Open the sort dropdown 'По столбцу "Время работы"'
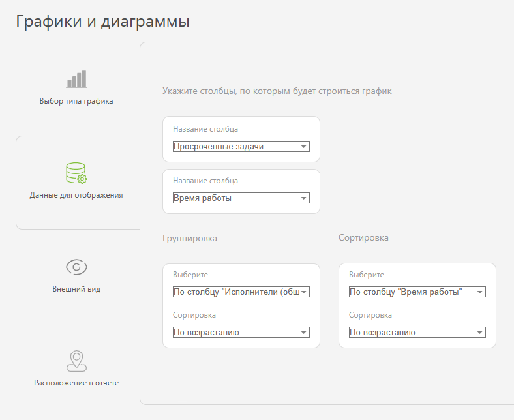 [417, 292]
